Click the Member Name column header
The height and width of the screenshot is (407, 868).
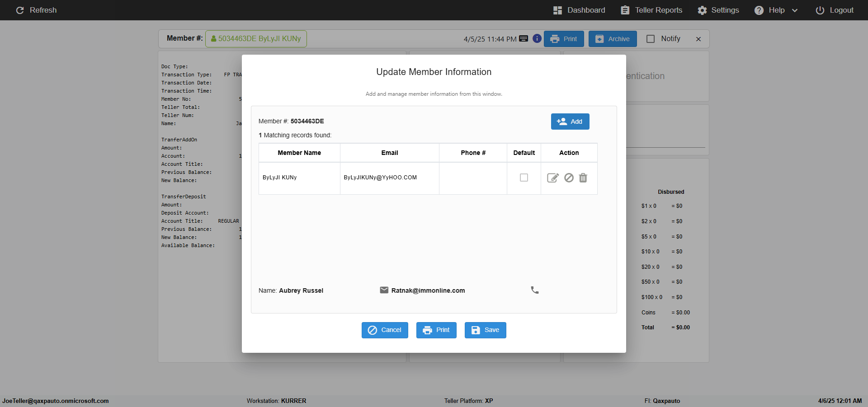299,153
